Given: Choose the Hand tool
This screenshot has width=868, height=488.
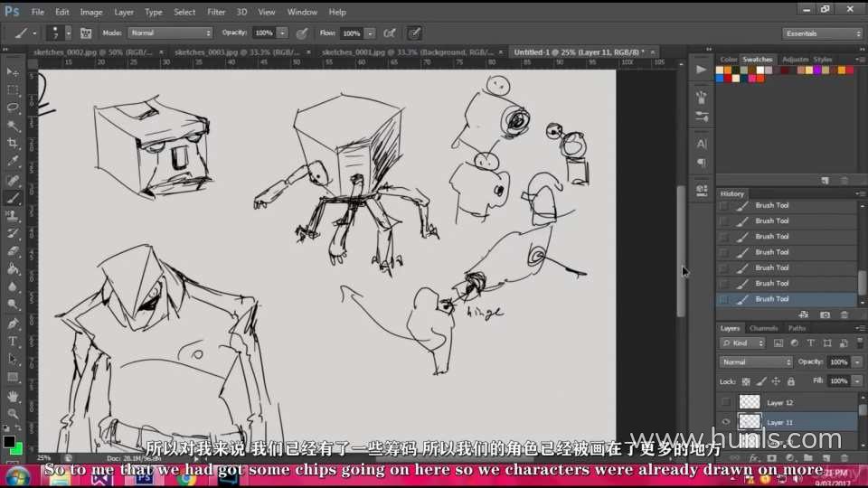Looking at the screenshot, I should (13, 396).
